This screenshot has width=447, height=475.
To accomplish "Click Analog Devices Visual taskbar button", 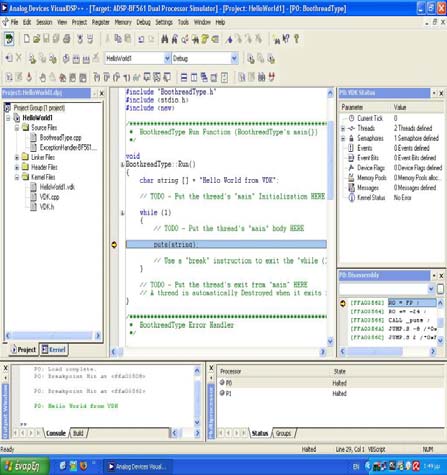I will pos(137,466).
